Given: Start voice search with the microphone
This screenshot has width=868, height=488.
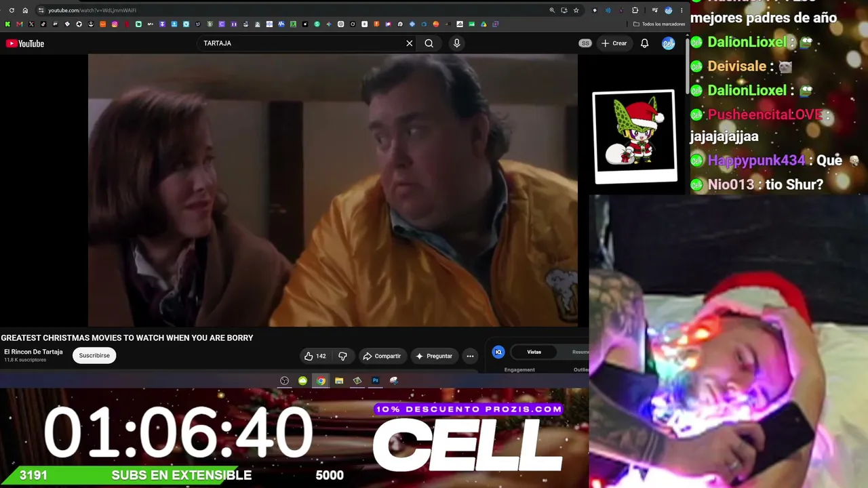Looking at the screenshot, I should [456, 43].
